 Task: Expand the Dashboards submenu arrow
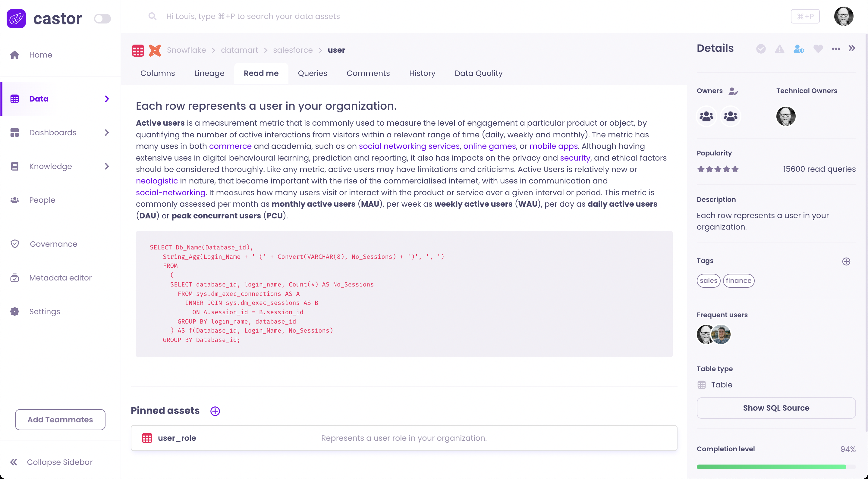pyautogui.click(x=107, y=132)
